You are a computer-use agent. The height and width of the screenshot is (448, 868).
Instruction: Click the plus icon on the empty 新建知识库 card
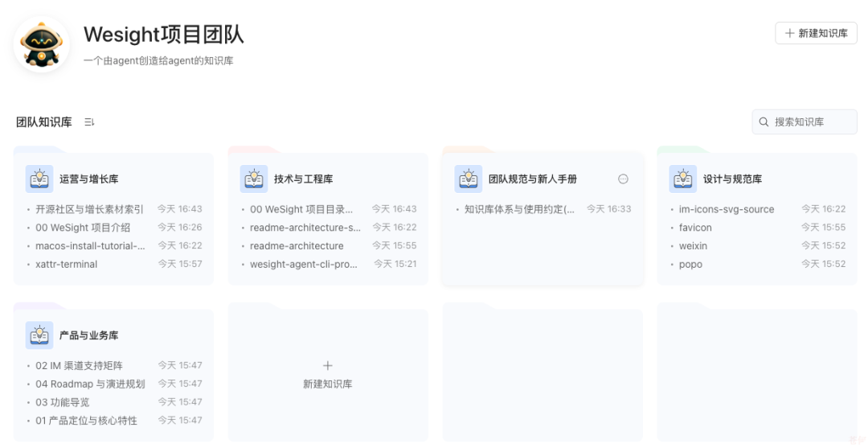pyautogui.click(x=328, y=365)
